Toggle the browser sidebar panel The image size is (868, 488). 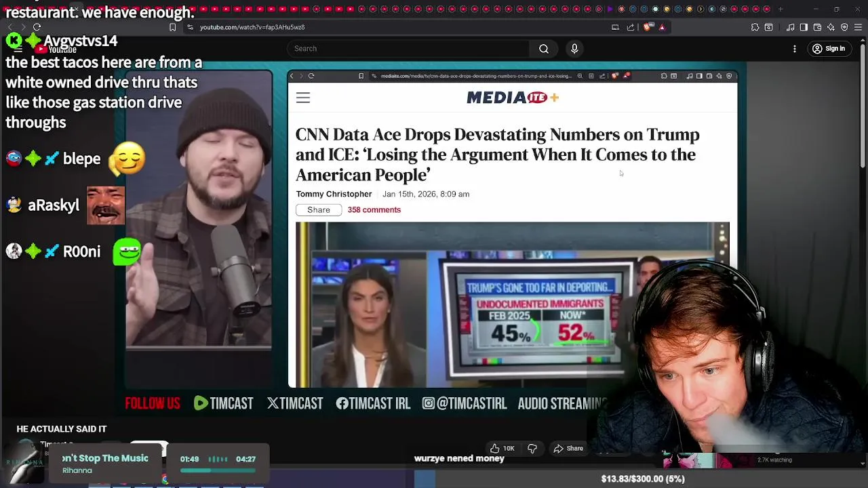804,27
